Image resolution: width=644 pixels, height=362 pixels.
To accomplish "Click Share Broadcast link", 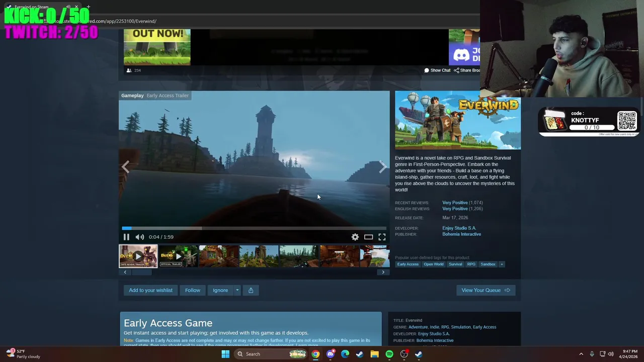I will click(x=467, y=70).
